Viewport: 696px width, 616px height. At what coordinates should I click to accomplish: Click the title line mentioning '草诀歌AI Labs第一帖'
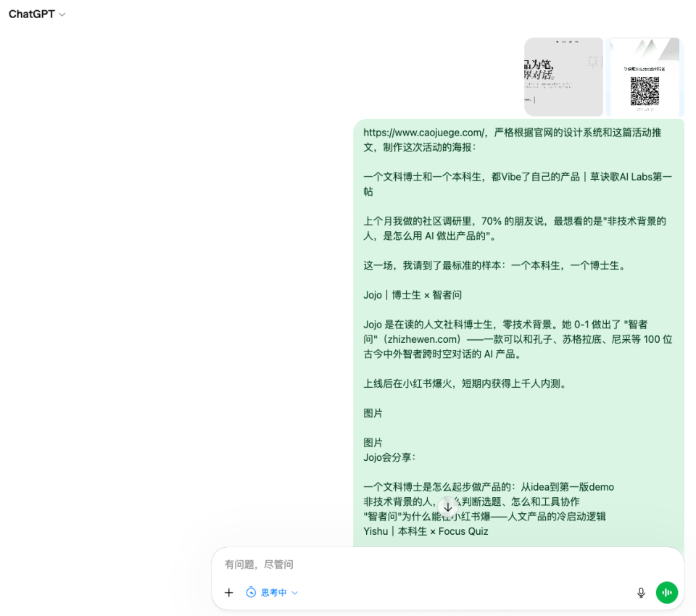[518, 184]
